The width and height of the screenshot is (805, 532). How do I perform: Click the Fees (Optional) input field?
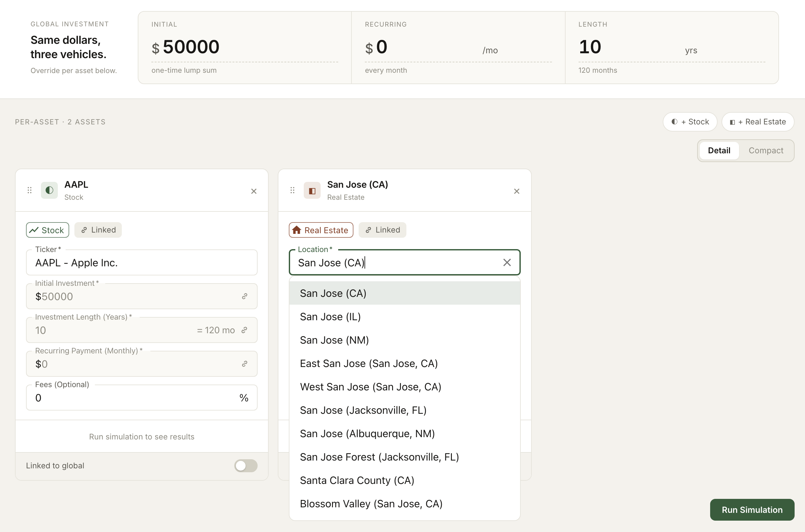tap(142, 398)
